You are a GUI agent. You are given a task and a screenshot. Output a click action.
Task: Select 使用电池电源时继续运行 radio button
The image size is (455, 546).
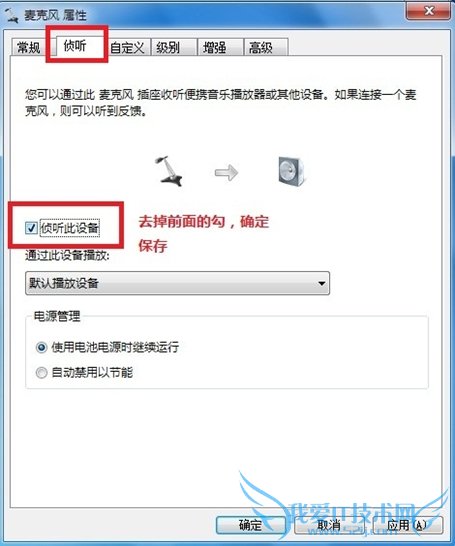pos(41,347)
